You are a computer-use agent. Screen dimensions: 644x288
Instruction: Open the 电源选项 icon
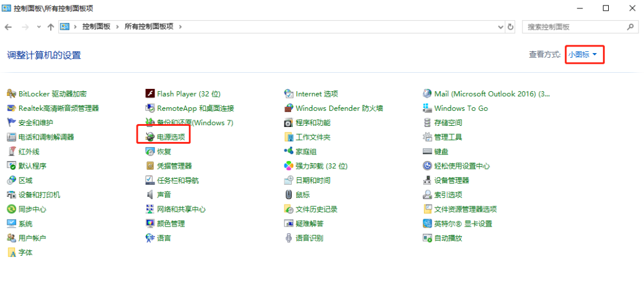150,137
